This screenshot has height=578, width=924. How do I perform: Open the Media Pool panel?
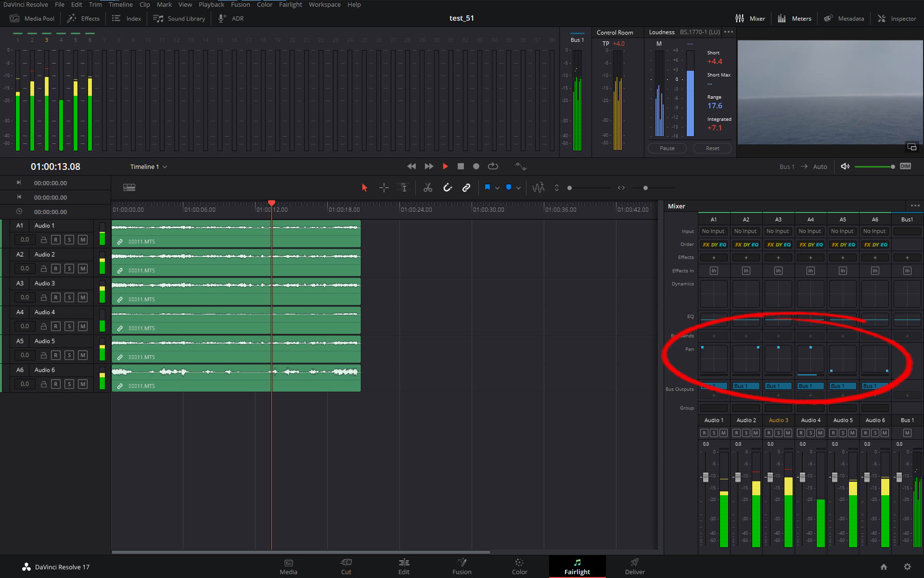(32, 18)
